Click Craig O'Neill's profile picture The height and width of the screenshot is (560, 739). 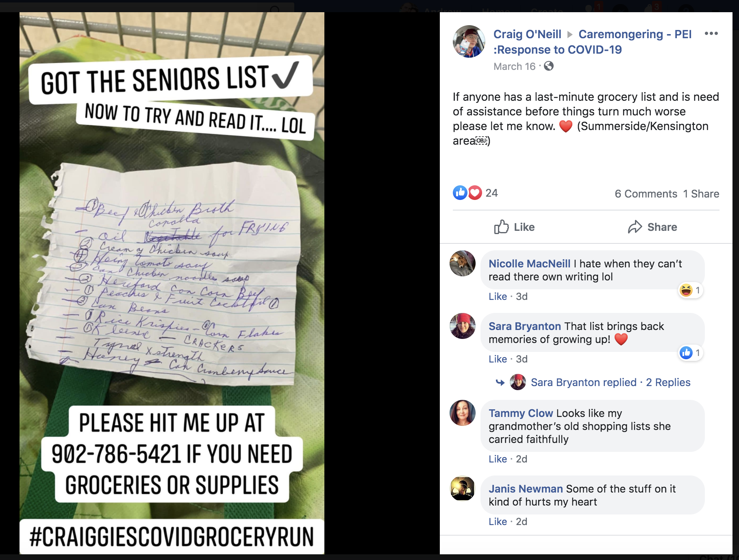point(469,41)
